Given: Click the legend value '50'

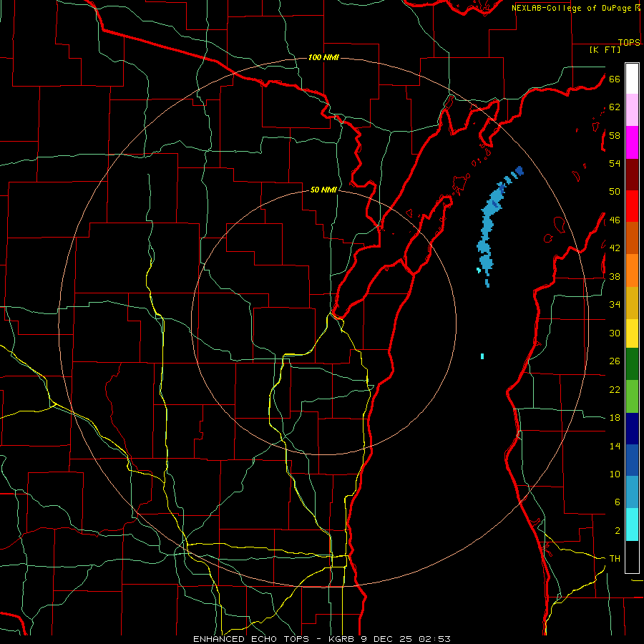Looking at the screenshot, I should tap(615, 192).
